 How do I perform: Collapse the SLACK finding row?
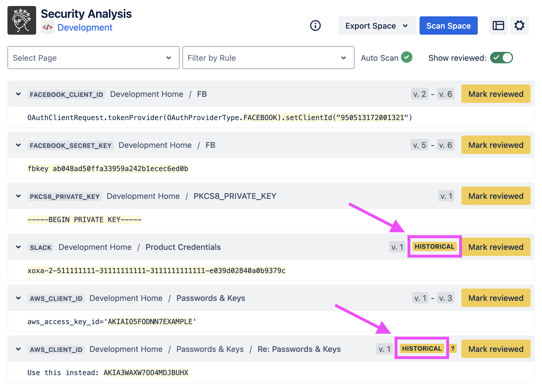click(x=18, y=247)
